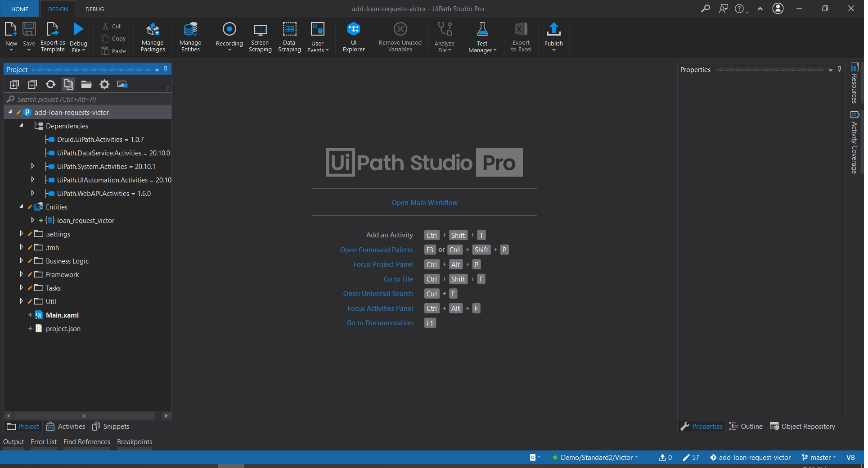Expand the Framework folder
Image resolution: width=868 pixels, height=468 pixels.
[21, 274]
